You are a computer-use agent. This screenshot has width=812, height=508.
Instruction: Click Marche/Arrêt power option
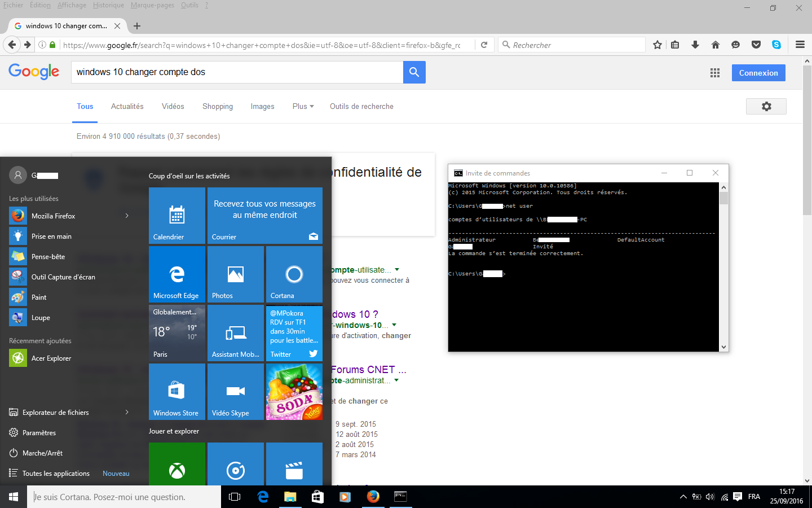pyautogui.click(x=70, y=453)
